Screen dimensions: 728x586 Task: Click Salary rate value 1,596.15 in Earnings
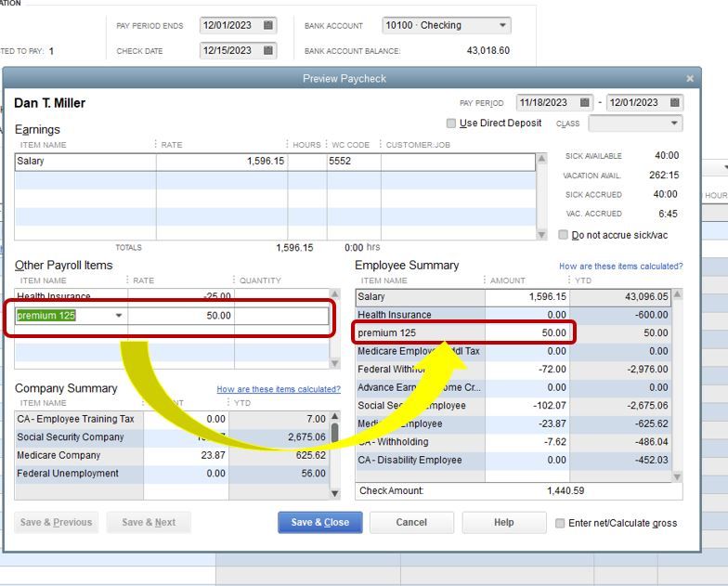pyautogui.click(x=266, y=162)
